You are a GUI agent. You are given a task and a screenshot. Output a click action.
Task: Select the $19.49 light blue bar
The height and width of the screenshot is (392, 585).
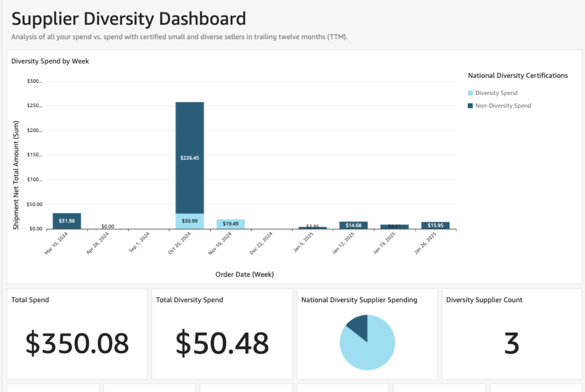click(x=231, y=224)
